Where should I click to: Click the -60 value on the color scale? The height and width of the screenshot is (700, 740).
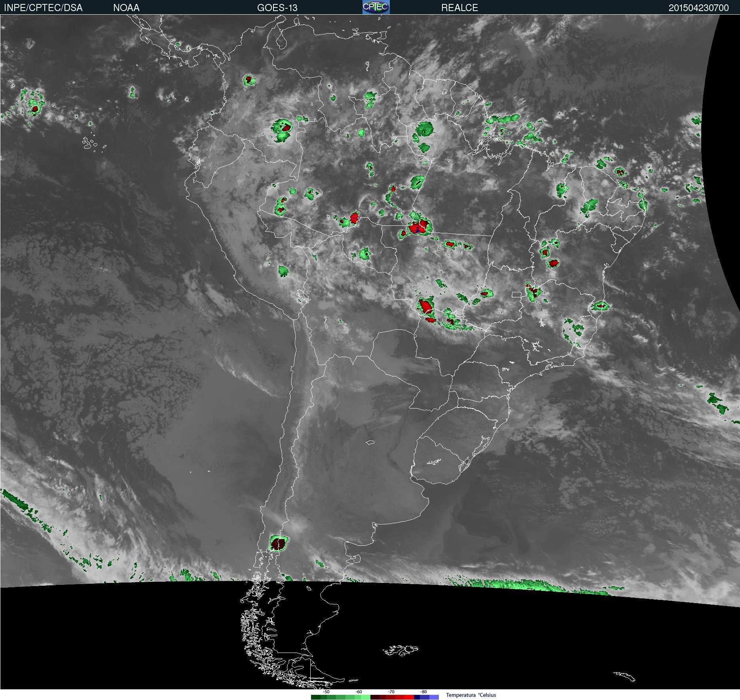click(359, 692)
